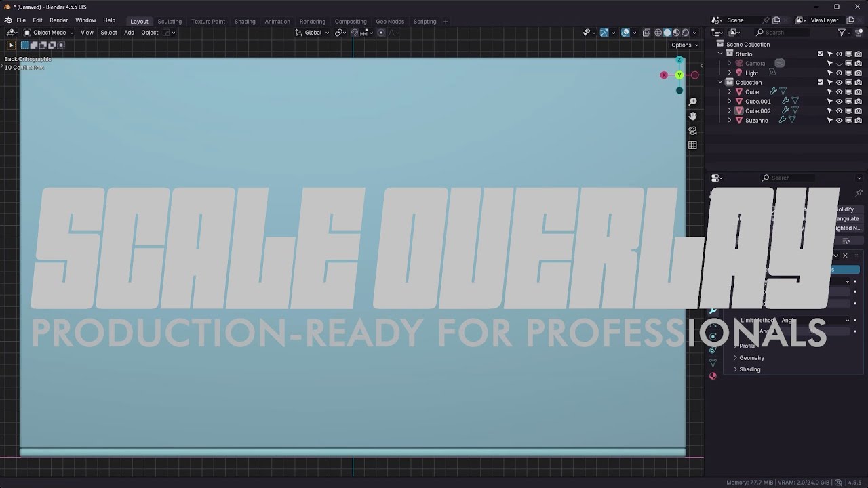The height and width of the screenshot is (488, 868).
Task: Toggle the Studio collection checkbox
Action: coord(821,54)
